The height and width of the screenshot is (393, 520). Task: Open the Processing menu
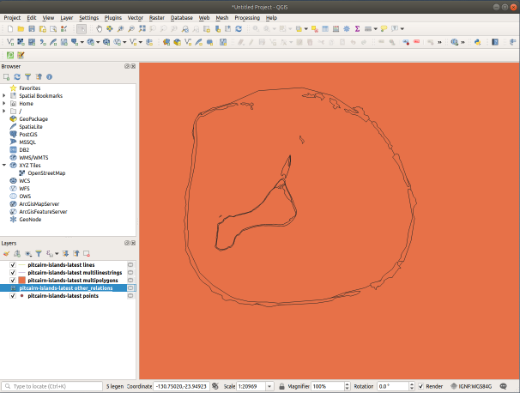click(247, 18)
